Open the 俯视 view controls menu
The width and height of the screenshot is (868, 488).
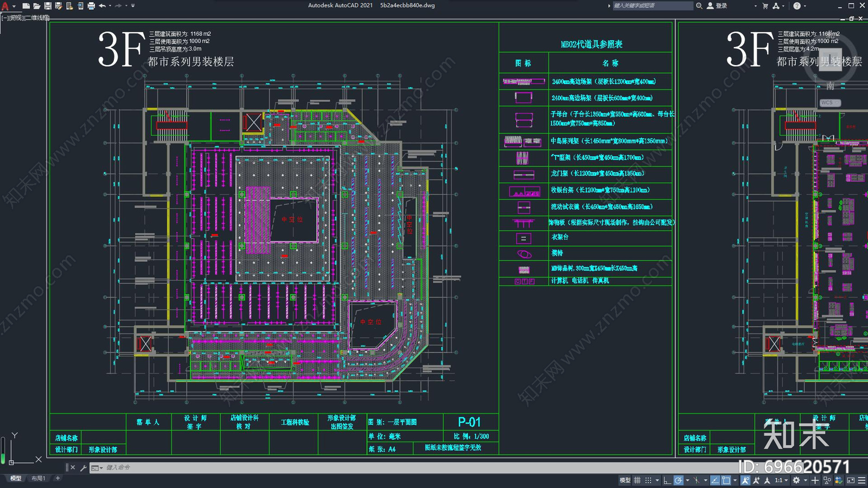(x=17, y=18)
